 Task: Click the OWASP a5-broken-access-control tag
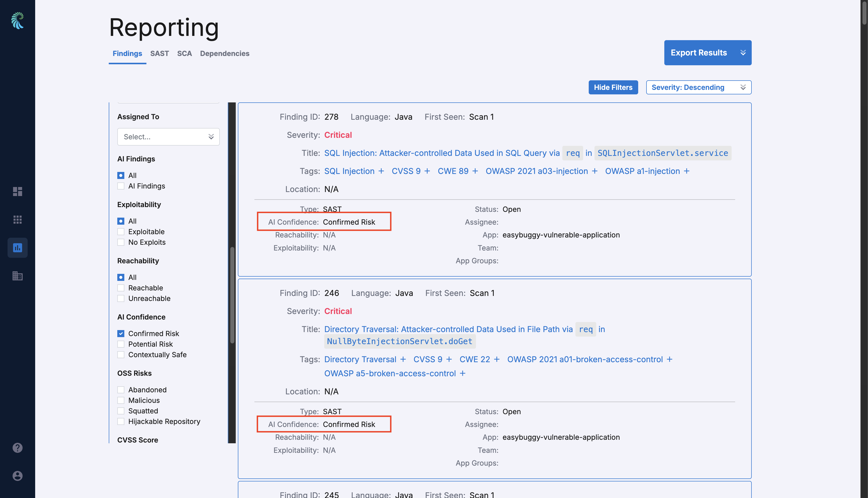click(x=390, y=374)
